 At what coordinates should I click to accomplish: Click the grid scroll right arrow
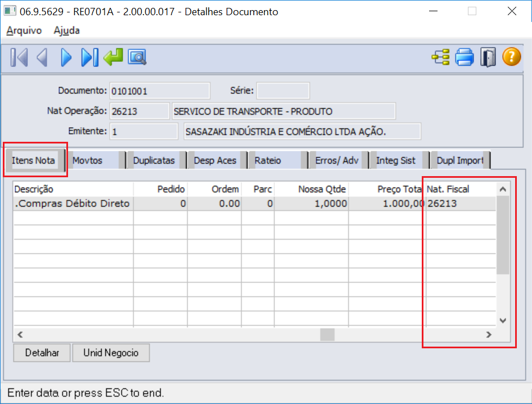pos(489,335)
